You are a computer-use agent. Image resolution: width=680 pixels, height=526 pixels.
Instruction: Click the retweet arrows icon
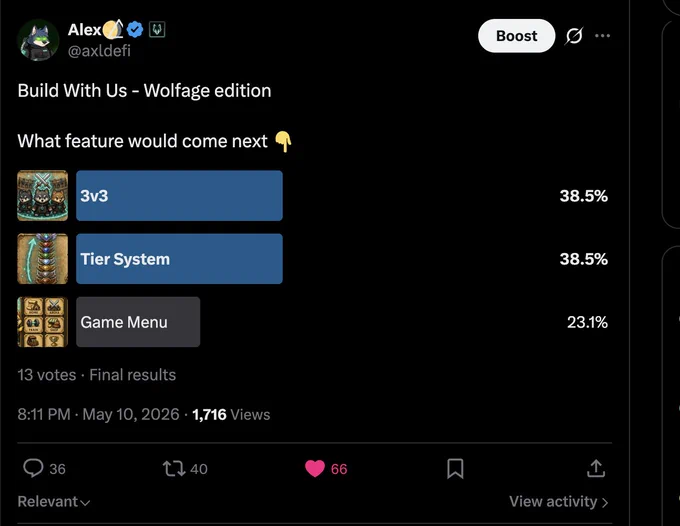tap(174, 469)
